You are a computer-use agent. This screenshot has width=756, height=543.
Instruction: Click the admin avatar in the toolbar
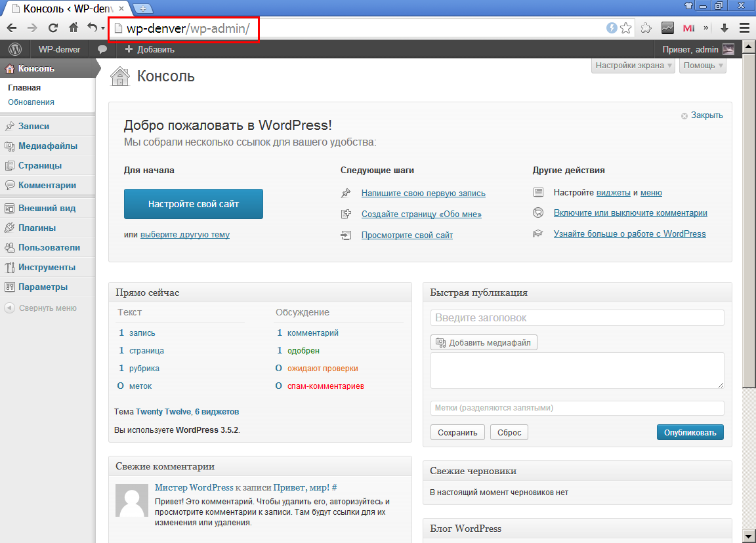pos(728,49)
